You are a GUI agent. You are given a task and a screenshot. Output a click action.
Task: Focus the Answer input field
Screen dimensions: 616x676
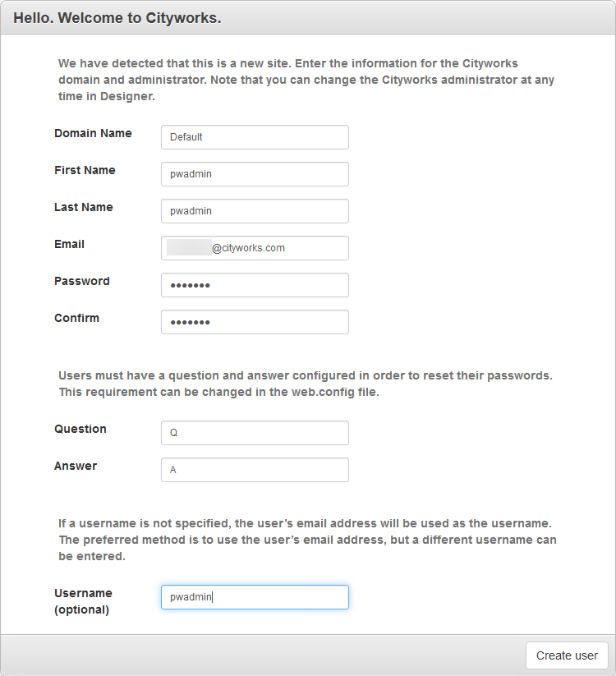pos(255,470)
